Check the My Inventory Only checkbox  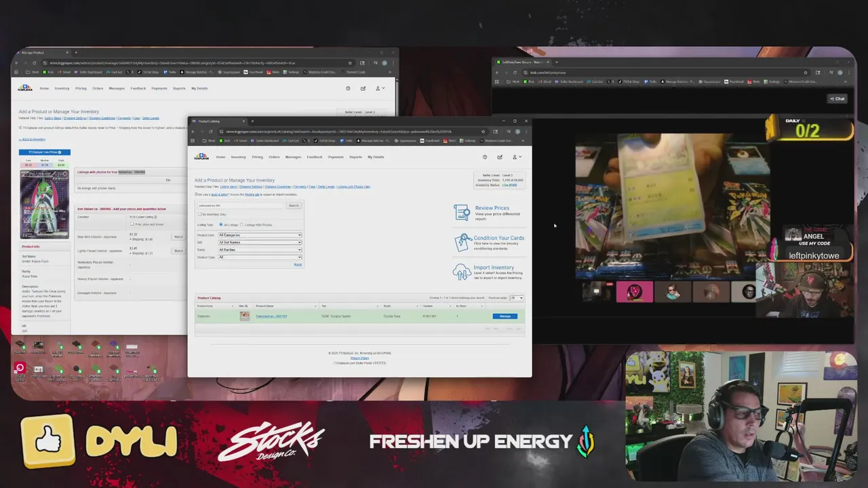click(x=199, y=214)
